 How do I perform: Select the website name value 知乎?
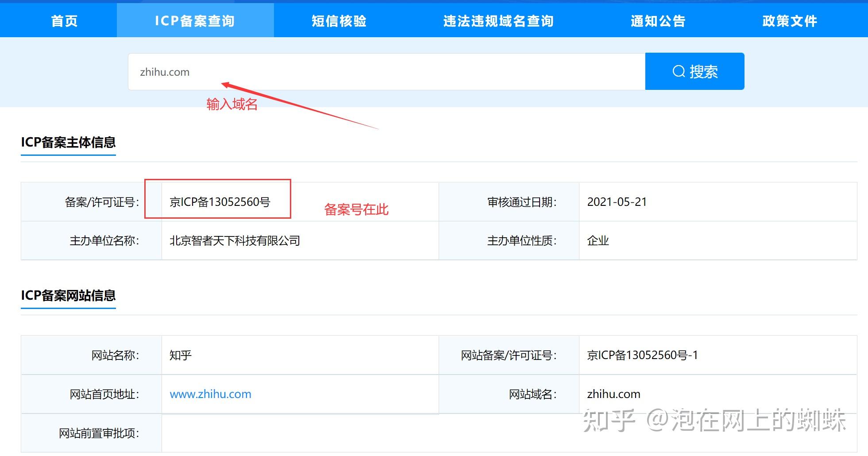point(180,355)
